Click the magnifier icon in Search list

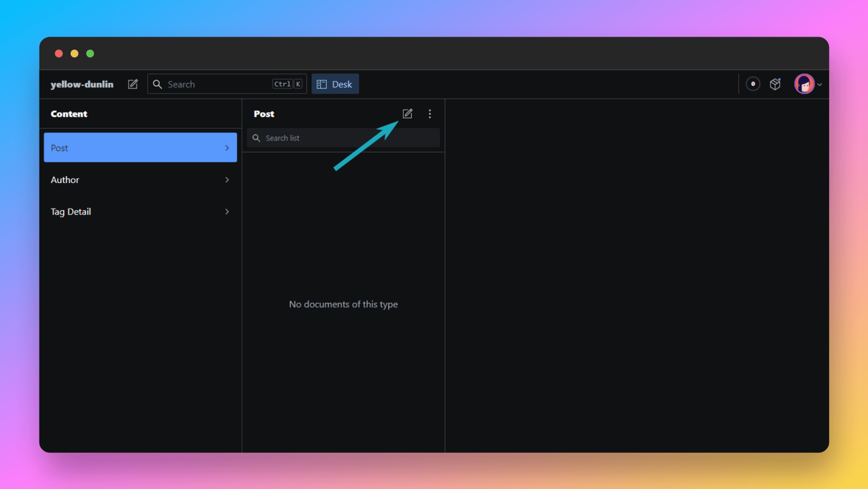coord(256,138)
